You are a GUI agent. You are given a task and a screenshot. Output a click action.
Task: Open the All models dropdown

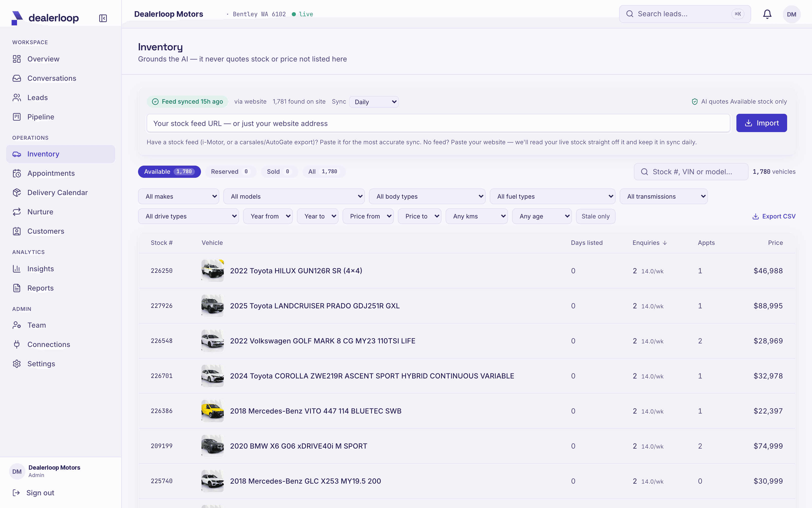click(x=294, y=197)
